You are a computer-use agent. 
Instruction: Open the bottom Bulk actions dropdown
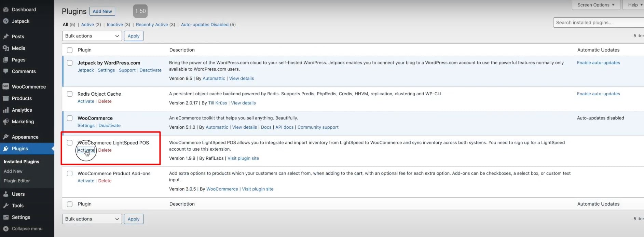[x=92, y=219]
